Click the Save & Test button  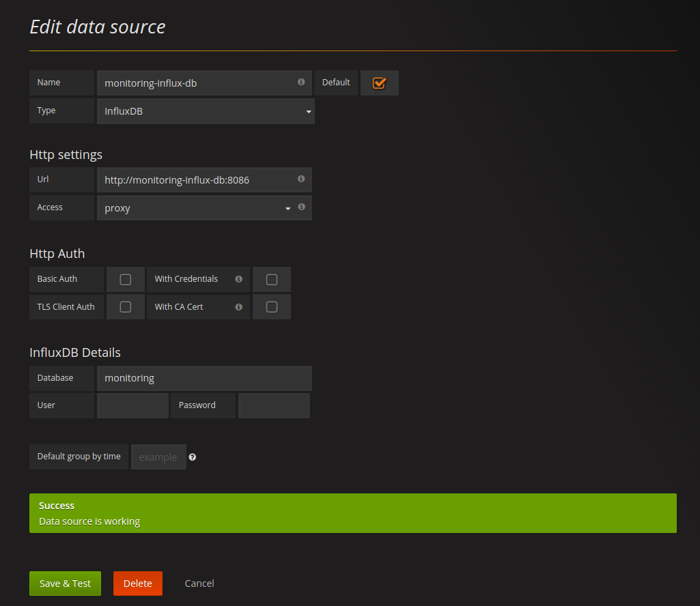click(65, 583)
